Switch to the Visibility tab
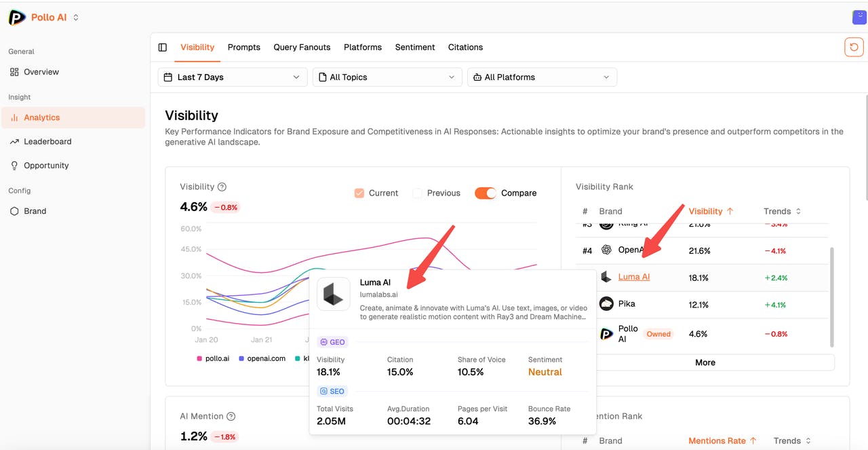Image resolution: width=868 pixels, height=450 pixels. 197,48
